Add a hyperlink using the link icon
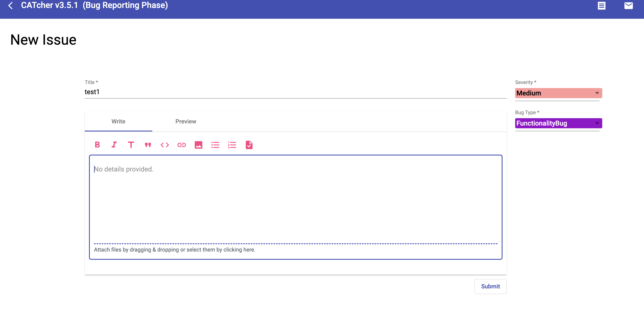This screenshot has height=324, width=644. [x=182, y=145]
